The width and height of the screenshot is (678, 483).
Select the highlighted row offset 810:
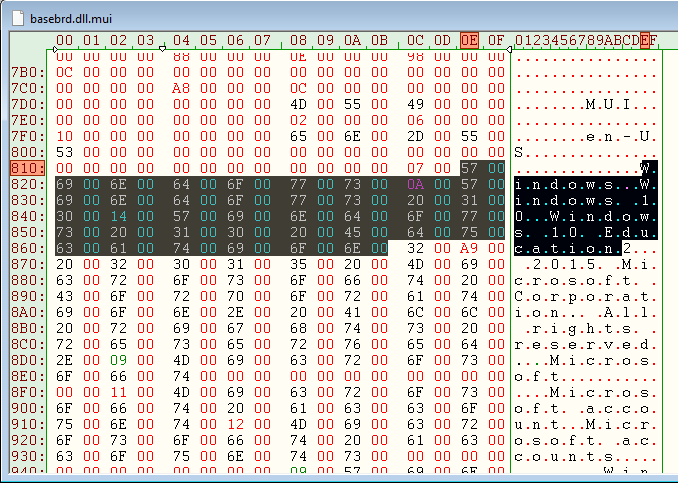(28, 168)
